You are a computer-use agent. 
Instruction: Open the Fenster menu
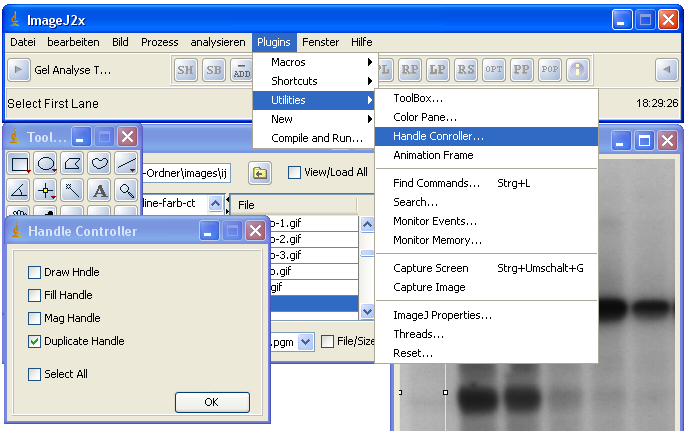coord(320,42)
